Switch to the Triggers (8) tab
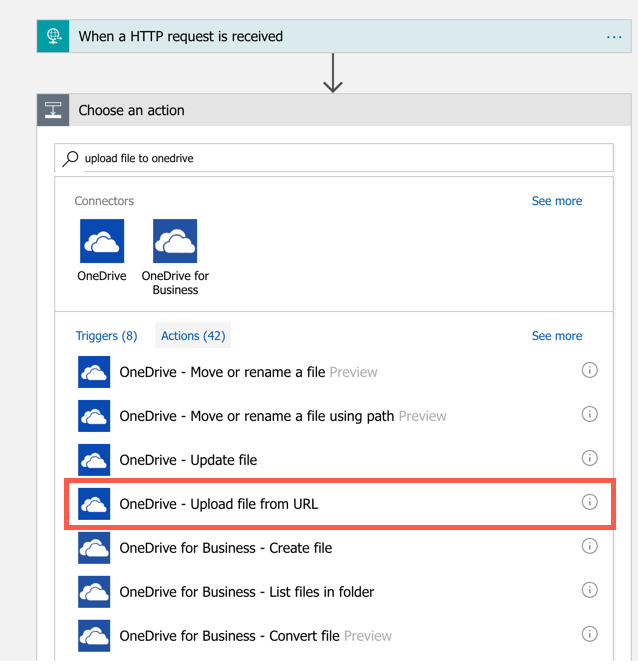Viewport: 638px width, 667px height. [106, 336]
